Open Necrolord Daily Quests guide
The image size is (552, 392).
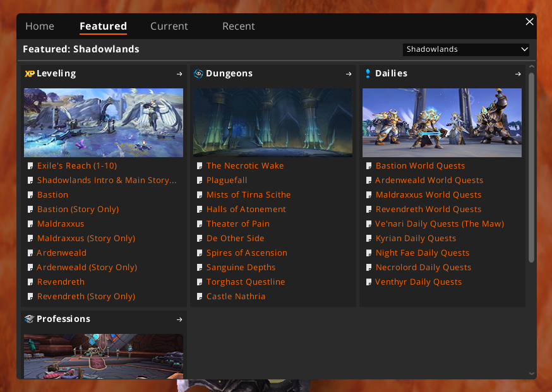coord(424,268)
